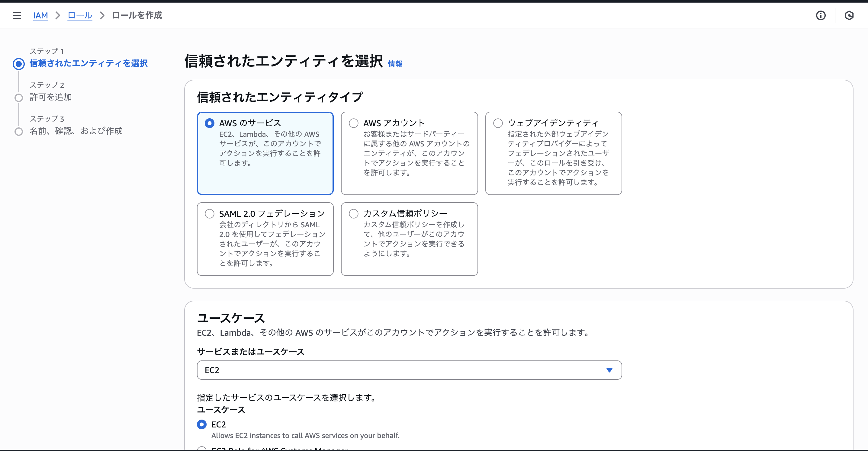868x451 pixels.
Task: Click the ロールを作成 breadcrumb text
Action: coord(137,15)
